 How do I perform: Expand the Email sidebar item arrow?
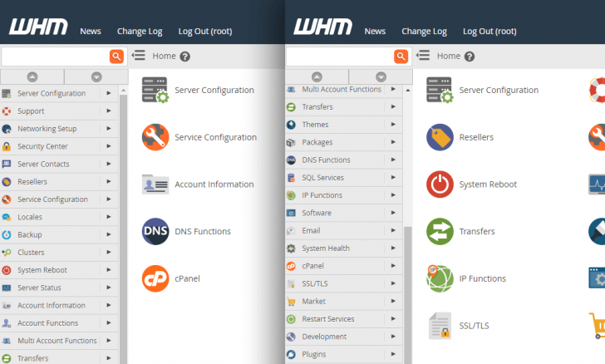[393, 230]
